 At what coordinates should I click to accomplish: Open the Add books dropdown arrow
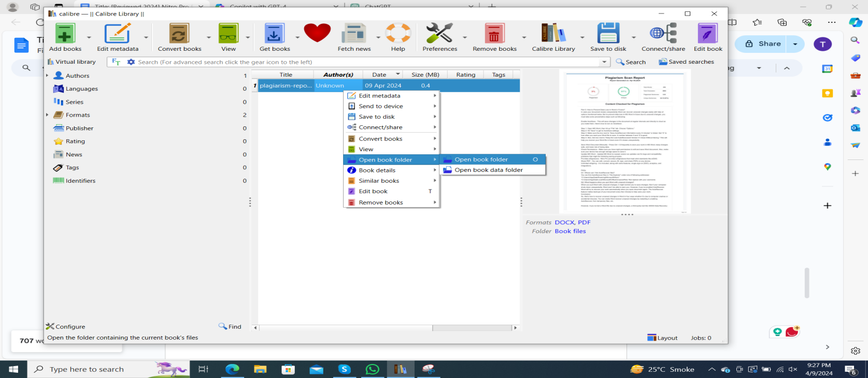pyautogui.click(x=89, y=37)
